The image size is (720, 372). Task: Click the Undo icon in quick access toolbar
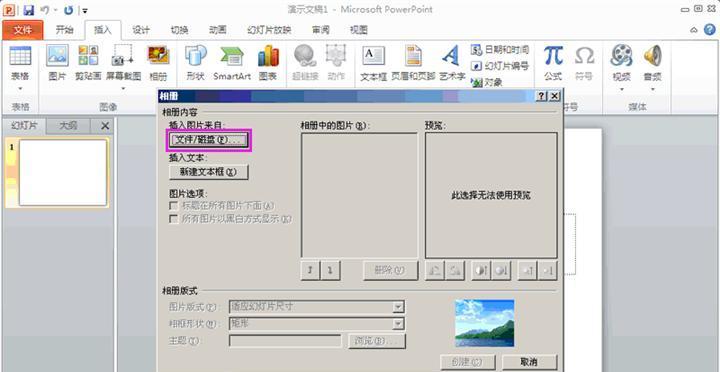[45, 10]
